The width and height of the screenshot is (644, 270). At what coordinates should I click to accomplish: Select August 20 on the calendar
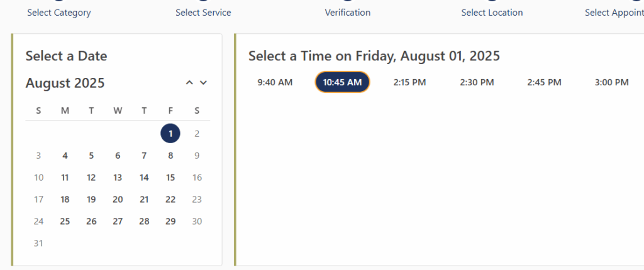point(118,200)
